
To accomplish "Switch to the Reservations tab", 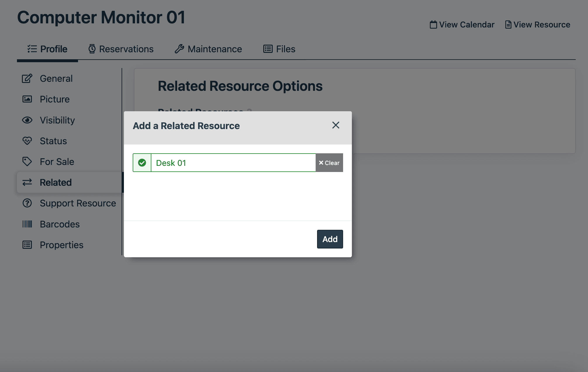I will [x=121, y=49].
